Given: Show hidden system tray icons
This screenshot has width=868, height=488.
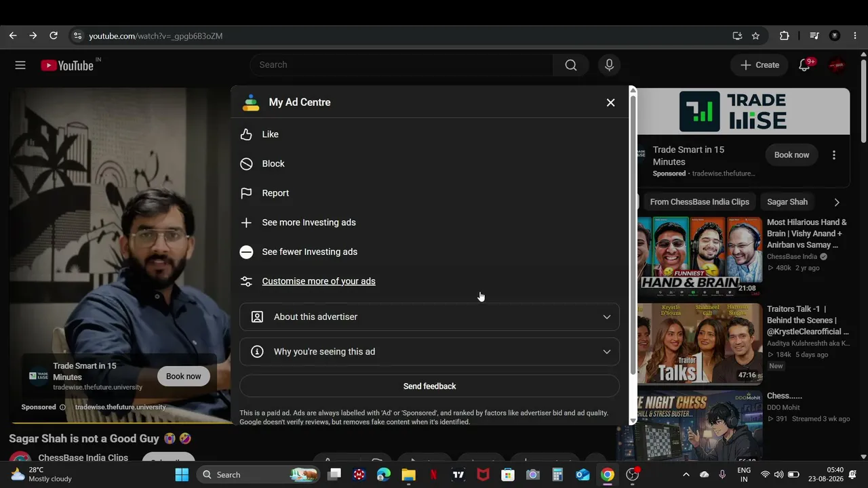Looking at the screenshot, I should click(686, 474).
